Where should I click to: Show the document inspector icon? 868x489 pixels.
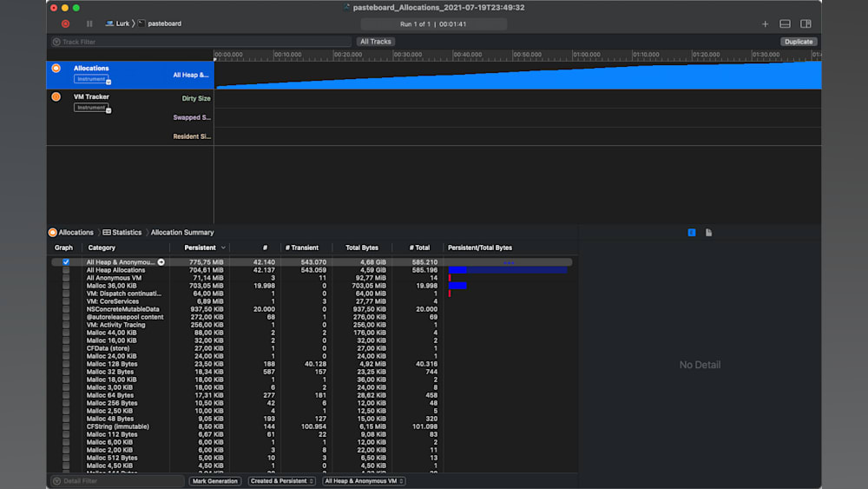tap(708, 233)
